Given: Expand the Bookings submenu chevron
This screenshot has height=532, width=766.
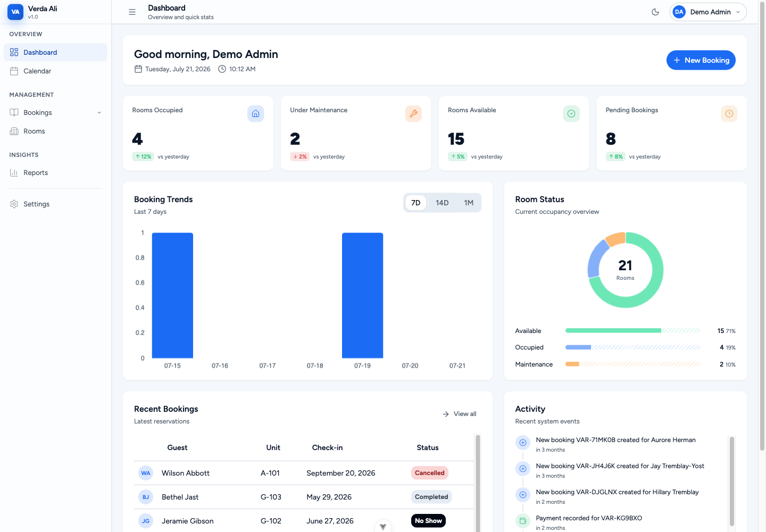Looking at the screenshot, I should [x=99, y=112].
